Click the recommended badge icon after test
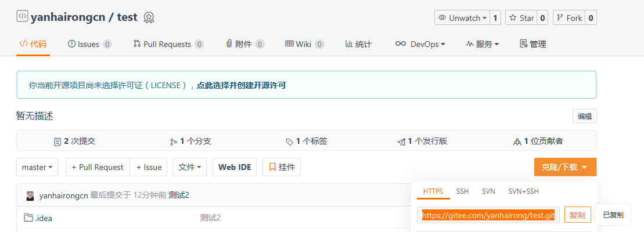This screenshot has height=232, width=644. click(x=149, y=17)
